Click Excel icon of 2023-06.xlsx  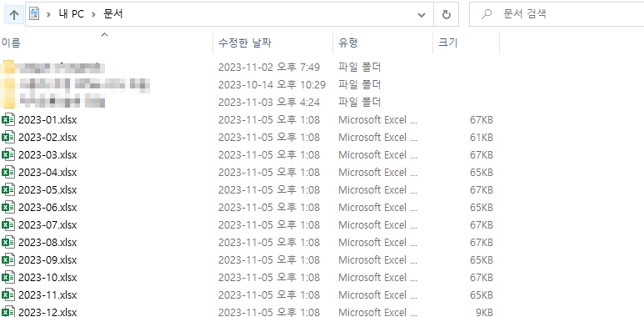pos(8,207)
